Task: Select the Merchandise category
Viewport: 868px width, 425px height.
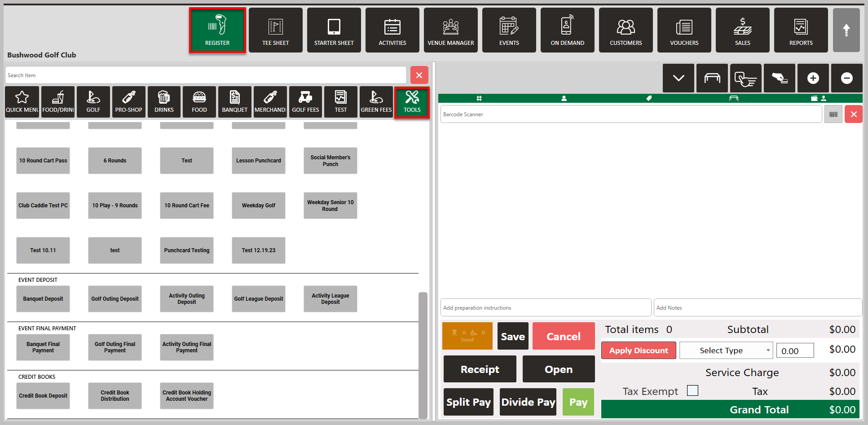Action: [270, 102]
